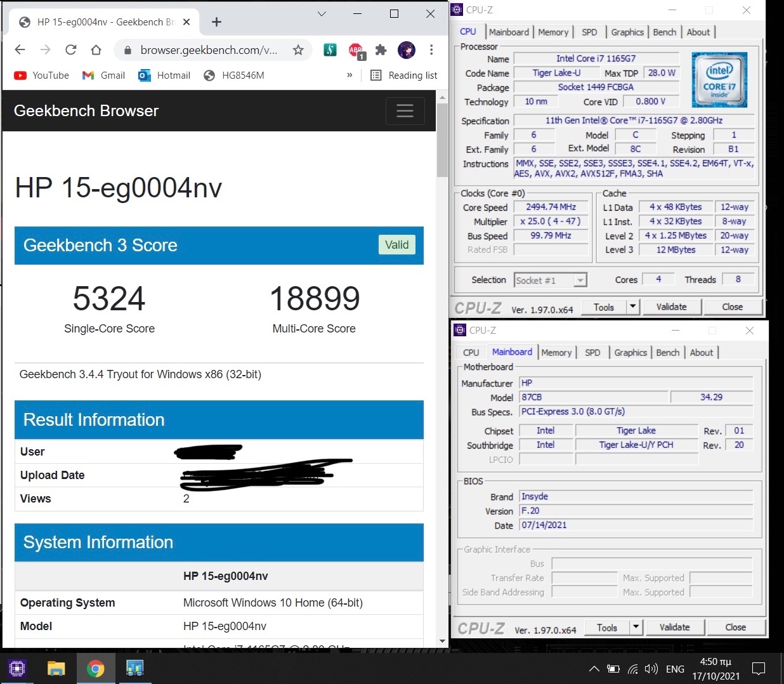Click the browser forward arrow
784x684 pixels.
[45, 49]
